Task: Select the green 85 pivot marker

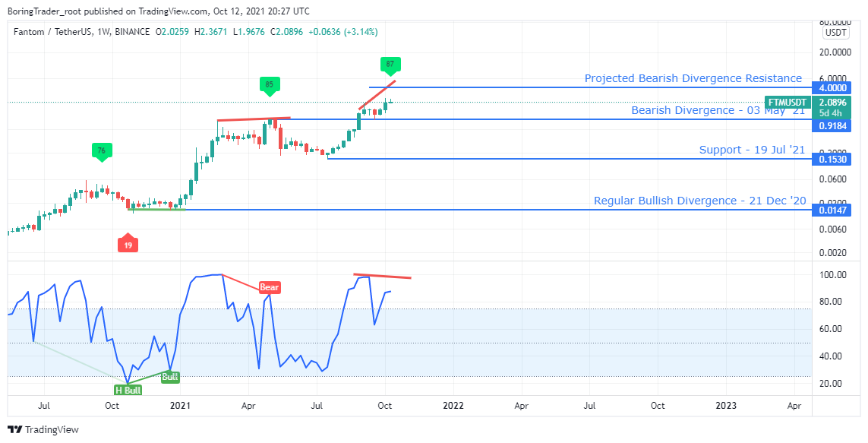Action: [268, 84]
